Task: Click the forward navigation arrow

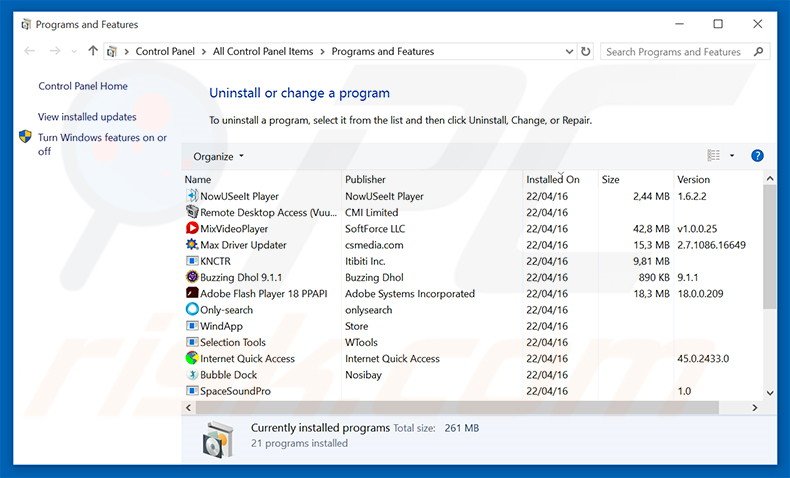Action: 54,51
